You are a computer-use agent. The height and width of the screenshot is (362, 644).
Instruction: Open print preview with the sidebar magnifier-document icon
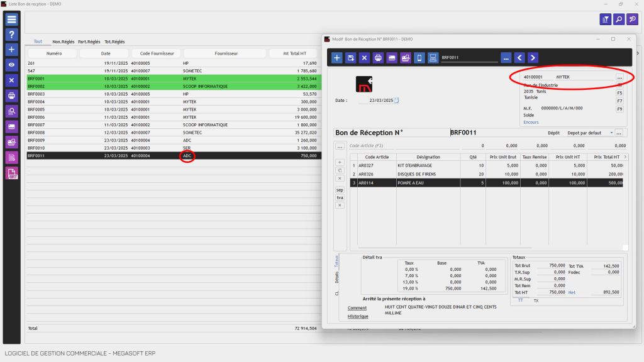(11, 111)
